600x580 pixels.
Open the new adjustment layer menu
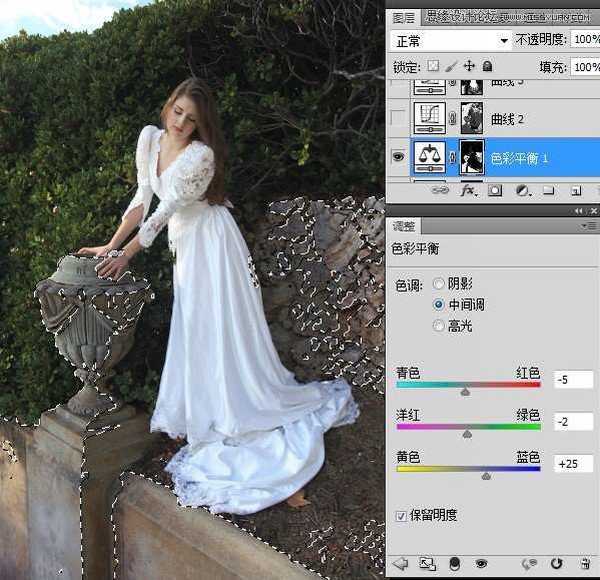point(522,190)
